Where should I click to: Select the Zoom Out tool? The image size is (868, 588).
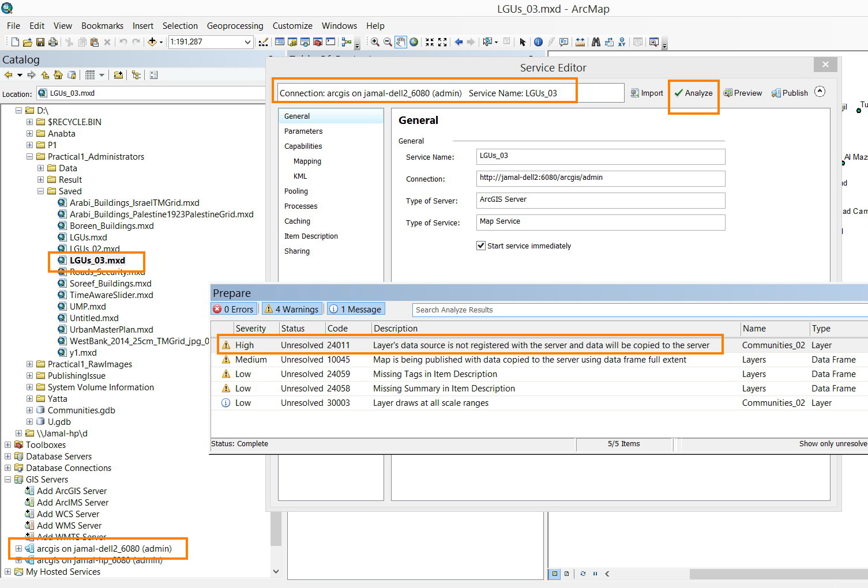point(388,42)
